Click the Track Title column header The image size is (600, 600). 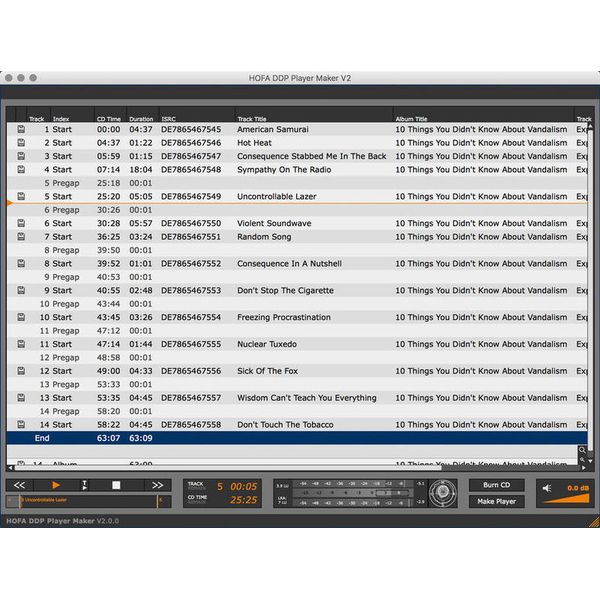[313, 119]
